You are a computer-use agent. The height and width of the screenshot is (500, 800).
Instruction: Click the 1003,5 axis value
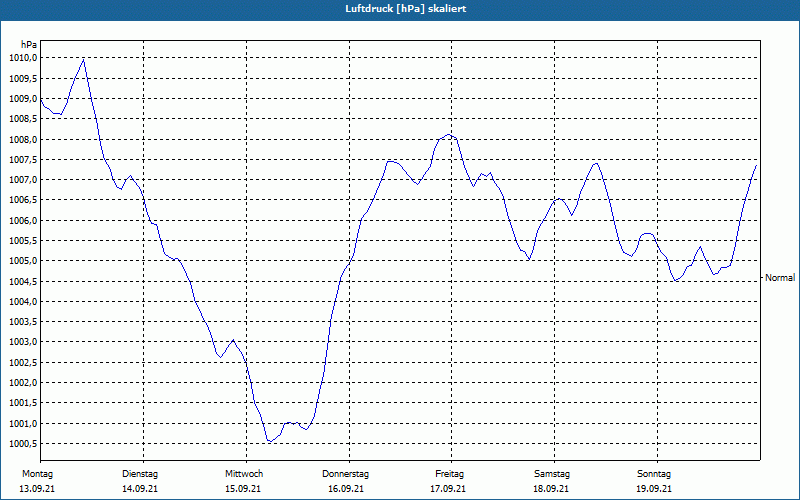point(23,322)
